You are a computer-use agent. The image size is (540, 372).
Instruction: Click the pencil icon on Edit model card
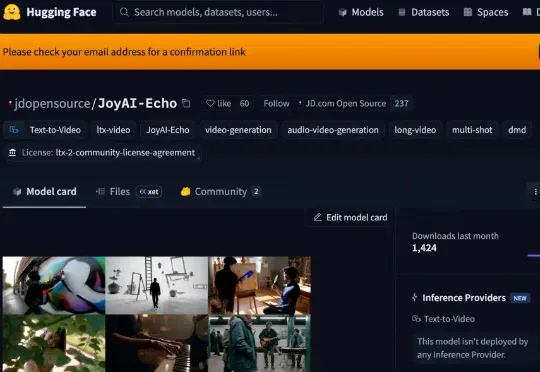[x=318, y=217]
